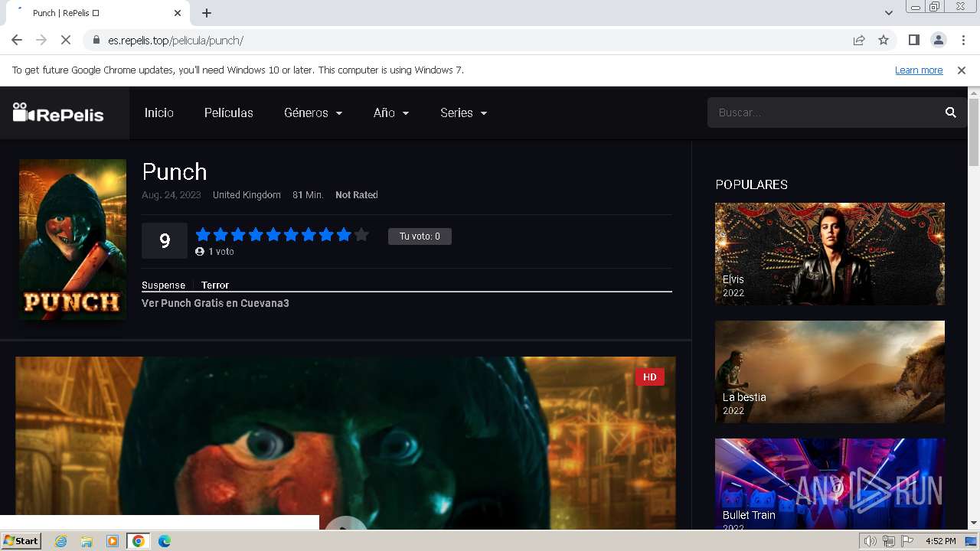Open the Chrome profile avatar

(x=938, y=40)
